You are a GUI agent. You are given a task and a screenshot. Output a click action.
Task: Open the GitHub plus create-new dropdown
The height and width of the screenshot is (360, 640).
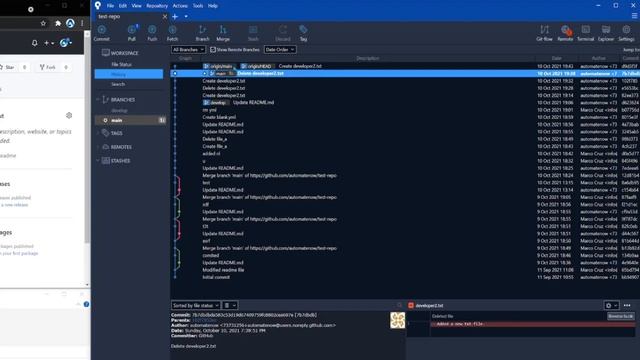(49, 43)
